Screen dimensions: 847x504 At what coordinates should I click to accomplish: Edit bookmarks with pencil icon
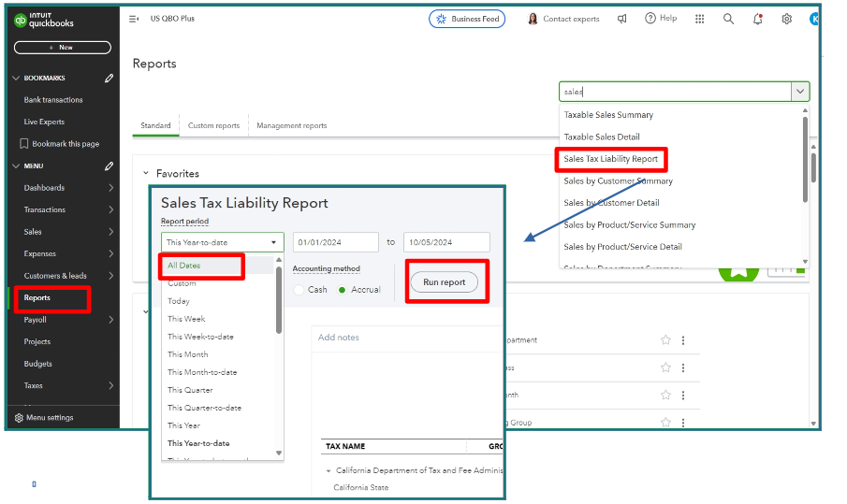point(110,79)
